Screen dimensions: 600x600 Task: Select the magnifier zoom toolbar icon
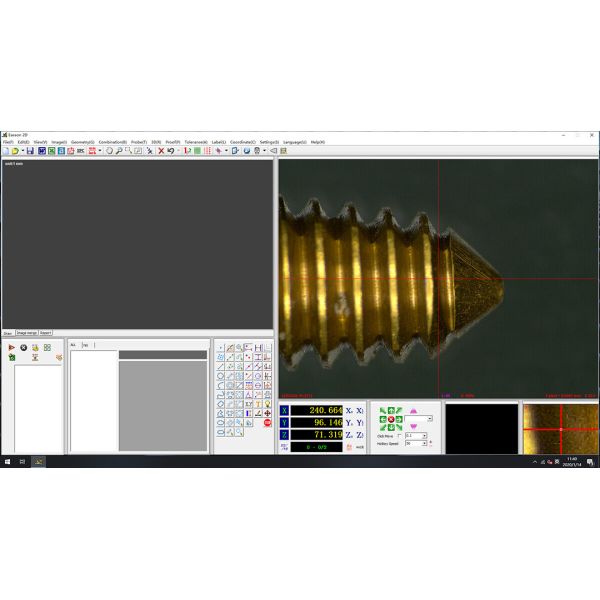click(118, 151)
